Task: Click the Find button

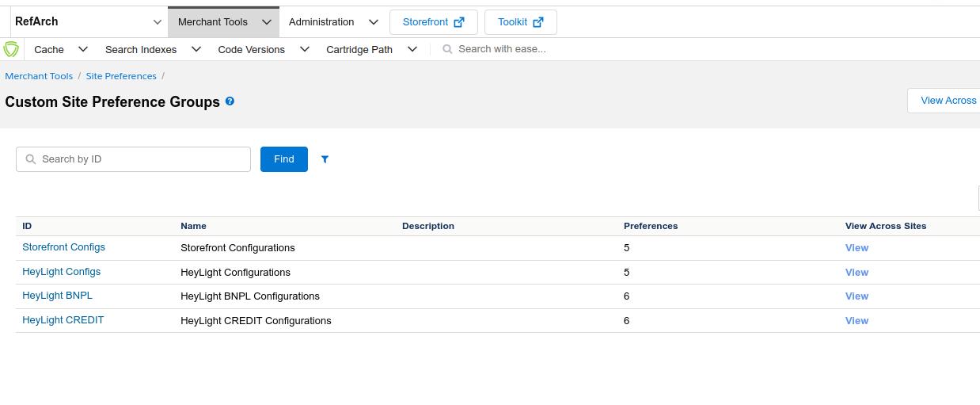Action: point(284,159)
